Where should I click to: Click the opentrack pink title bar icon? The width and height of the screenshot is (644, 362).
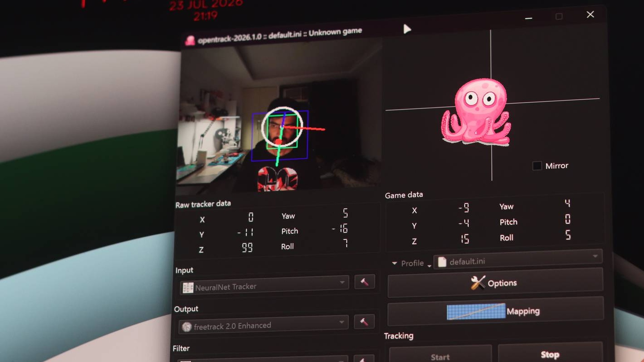(190, 41)
